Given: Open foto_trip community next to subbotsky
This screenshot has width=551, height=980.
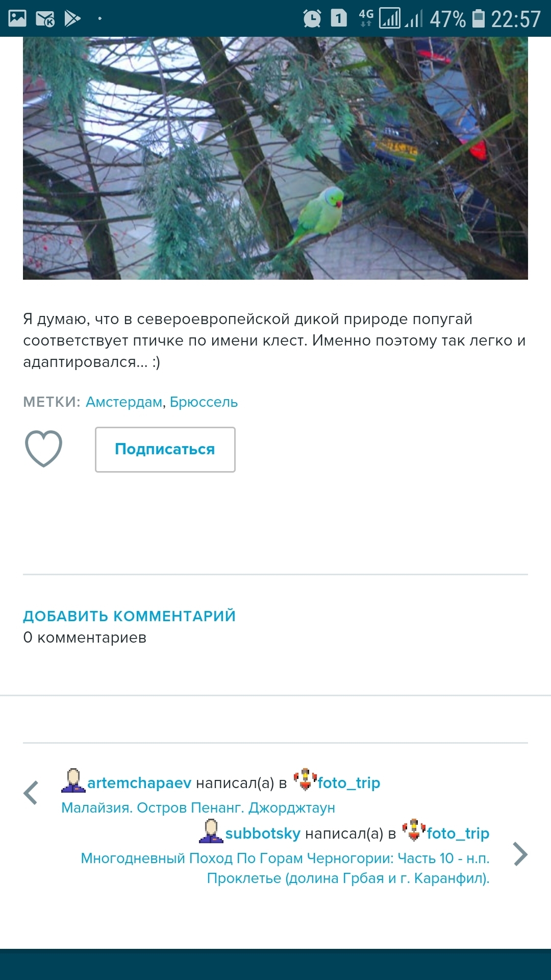Looking at the screenshot, I should coord(458,834).
